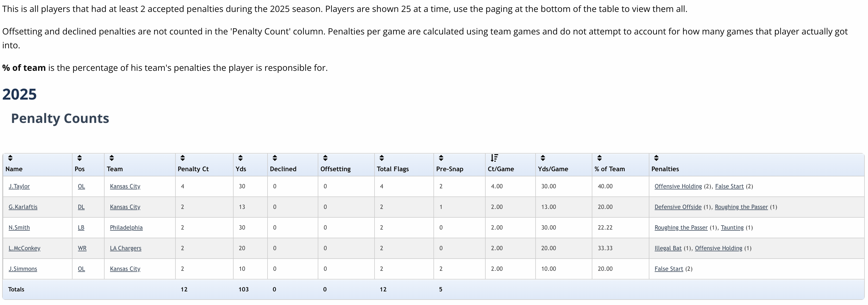The image size is (868, 305).
Task: Sort by Offsetting penalties icon
Action: [325, 158]
